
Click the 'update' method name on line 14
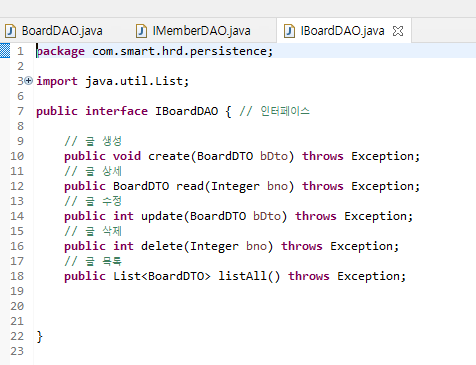pos(162,216)
